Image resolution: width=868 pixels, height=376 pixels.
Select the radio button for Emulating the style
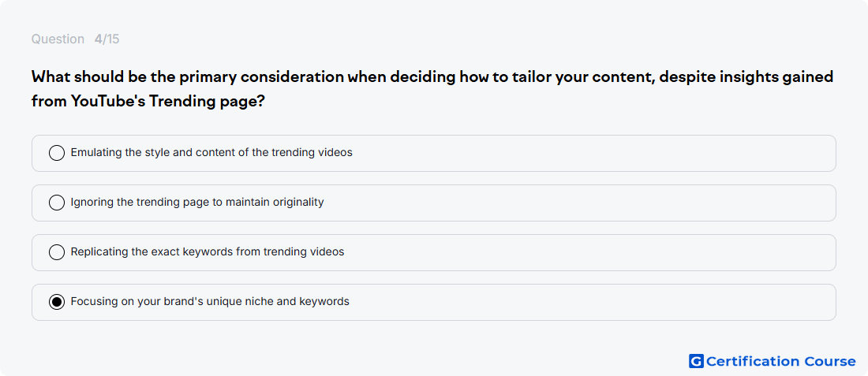click(x=57, y=153)
